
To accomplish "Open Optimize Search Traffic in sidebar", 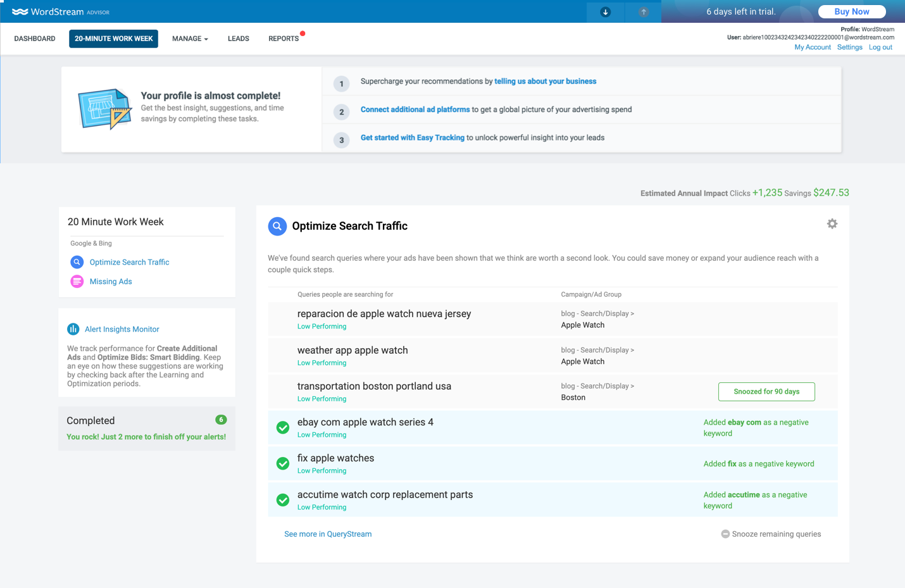I will click(x=130, y=262).
